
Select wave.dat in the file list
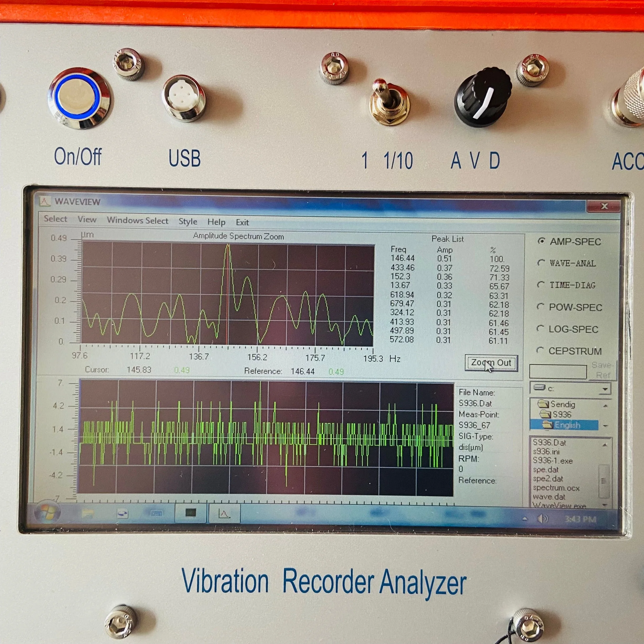549,497
